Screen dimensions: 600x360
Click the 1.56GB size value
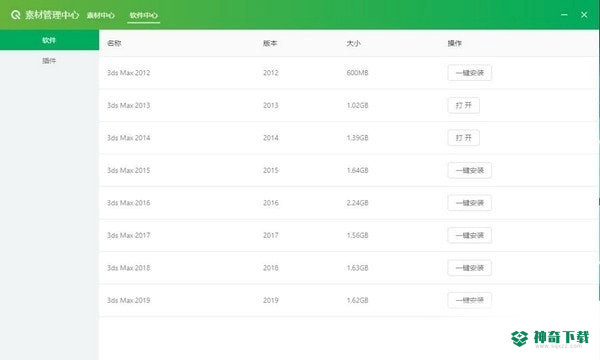(357, 235)
